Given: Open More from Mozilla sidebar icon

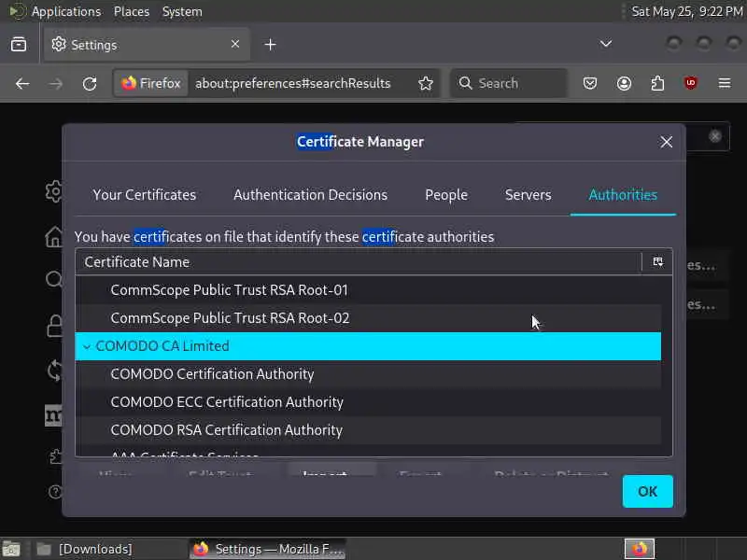Looking at the screenshot, I should tap(53, 415).
